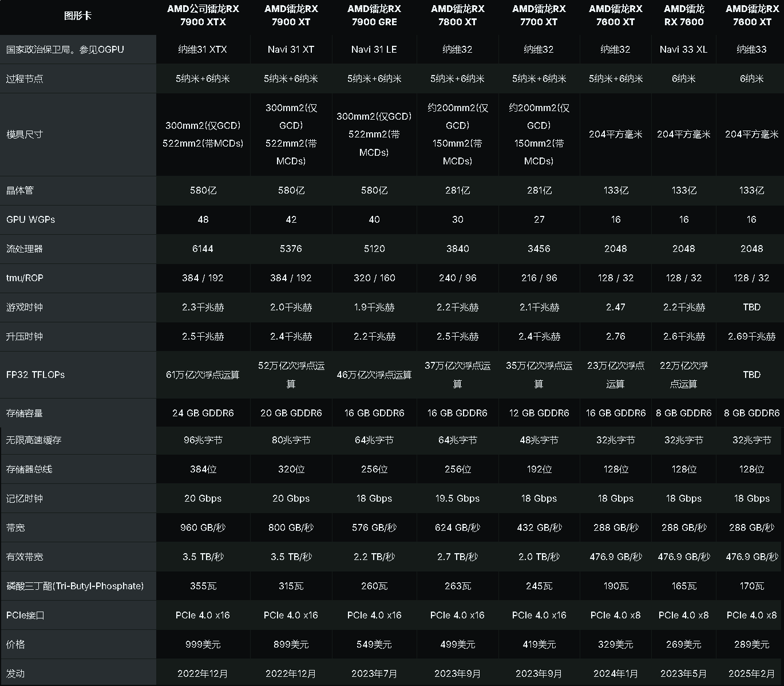Image resolution: width=784 pixels, height=686 pixels.
Task: Click the 80兆字节 cell
Action: point(291,440)
